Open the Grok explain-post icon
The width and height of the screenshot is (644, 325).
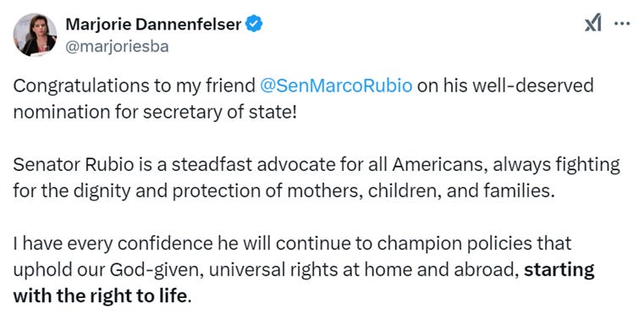pos(593,23)
